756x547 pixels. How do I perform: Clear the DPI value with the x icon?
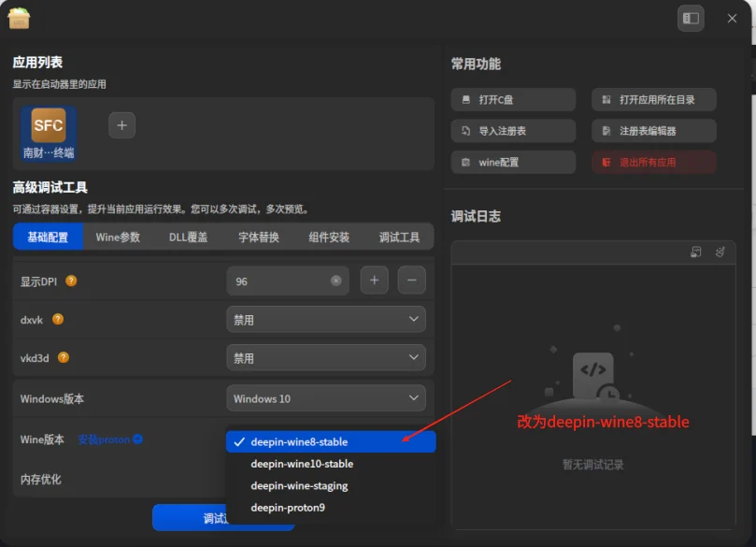pyautogui.click(x=336, y=281)
